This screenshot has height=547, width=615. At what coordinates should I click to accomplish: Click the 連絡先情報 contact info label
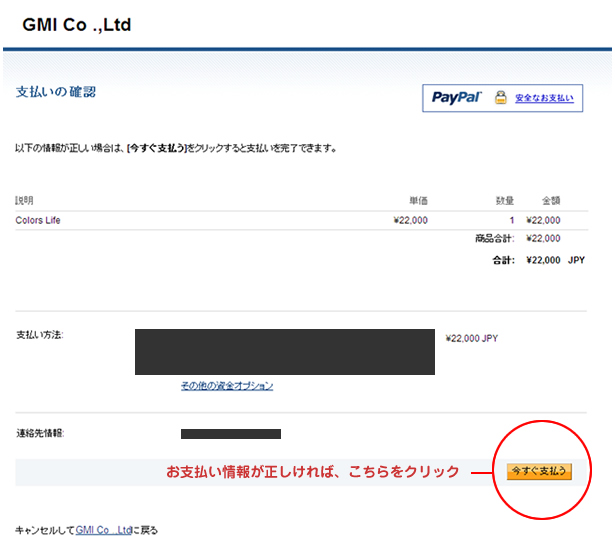tap(40, 433)
